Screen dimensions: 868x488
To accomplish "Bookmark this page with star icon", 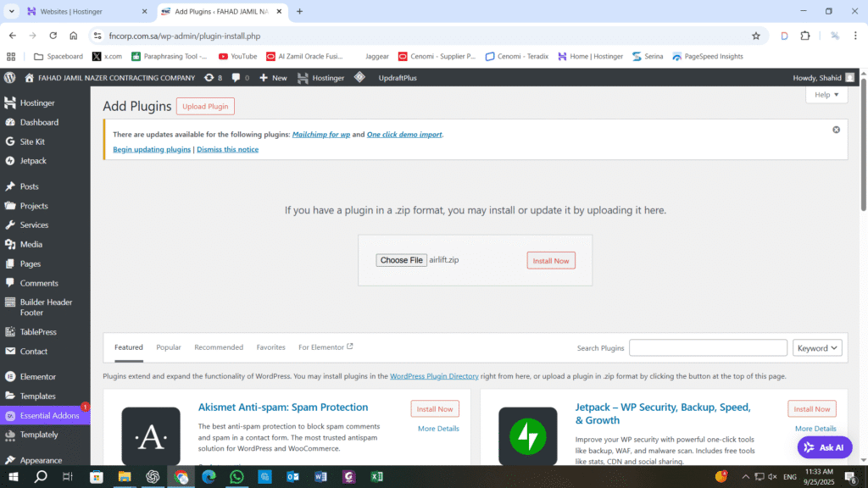I will click(755, 36).
